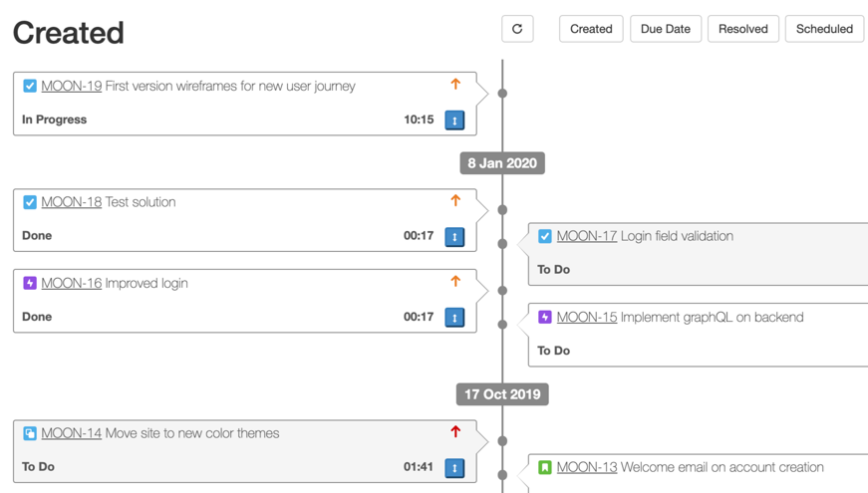868x493 pixels.
Task: Click MOON-16 epic lightning icon
Action: click(30, 283)
